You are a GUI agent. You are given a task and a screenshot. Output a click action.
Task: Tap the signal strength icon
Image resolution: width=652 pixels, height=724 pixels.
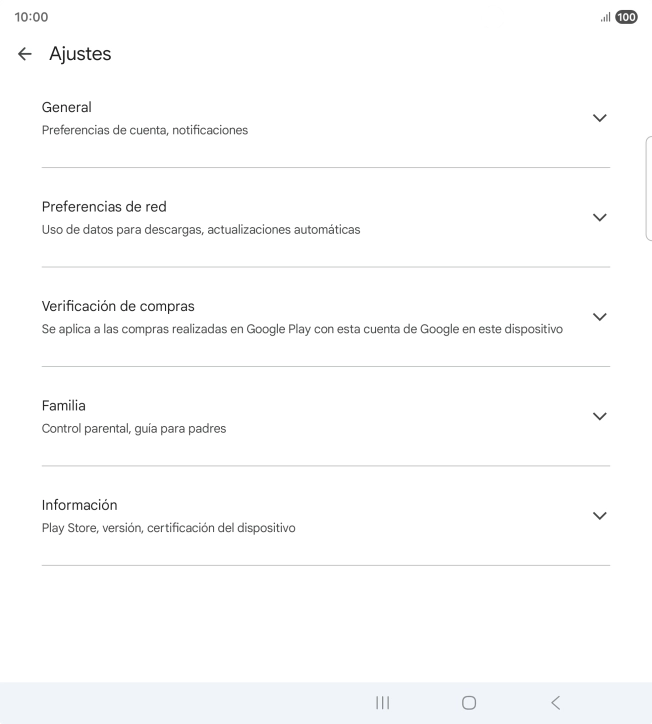click(x=605, y=18)
